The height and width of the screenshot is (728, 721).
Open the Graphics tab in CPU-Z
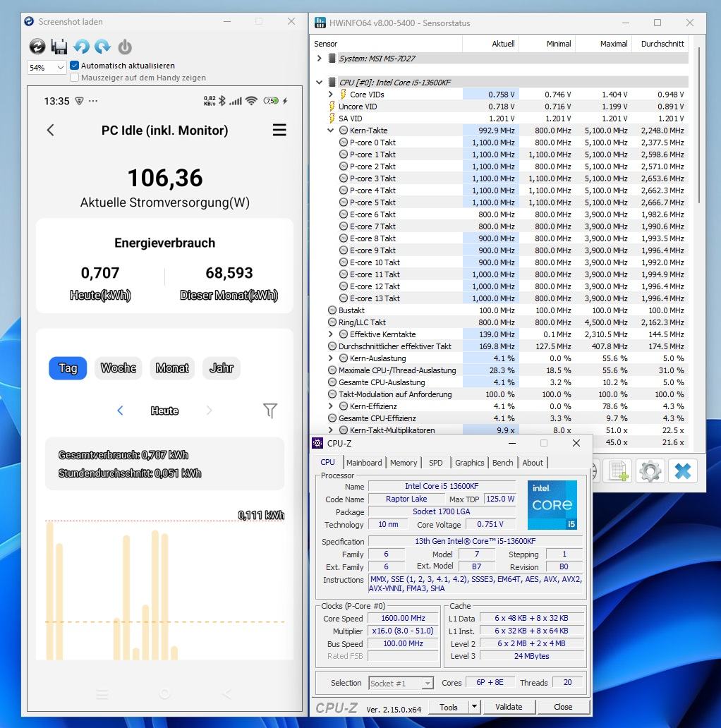coord(469,463)
